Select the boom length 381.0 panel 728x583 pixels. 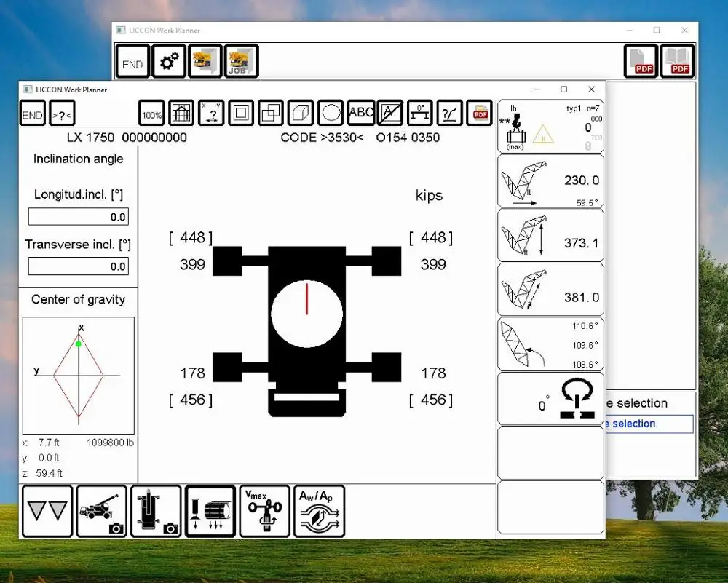click(550, 290)
